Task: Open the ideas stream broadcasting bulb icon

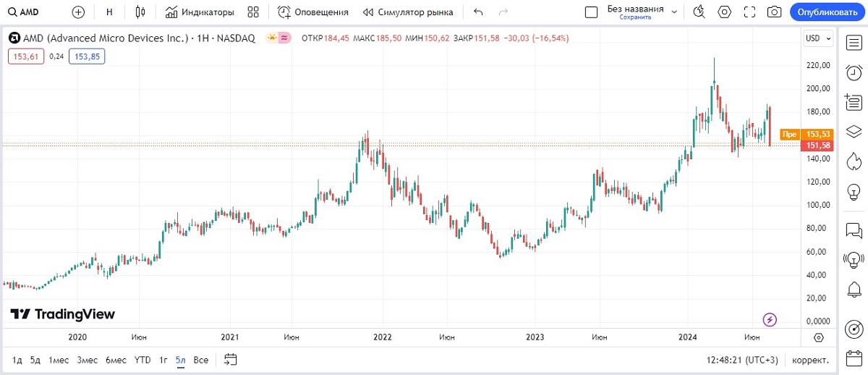Action: click(x=854, y=260)
